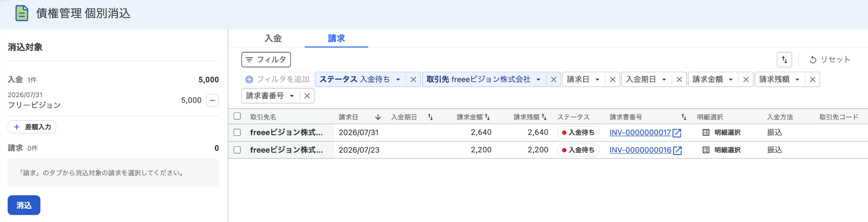Sort by 入金期日 column arrows
This screenshot has width=868, height=222.
tap(430, 117)
